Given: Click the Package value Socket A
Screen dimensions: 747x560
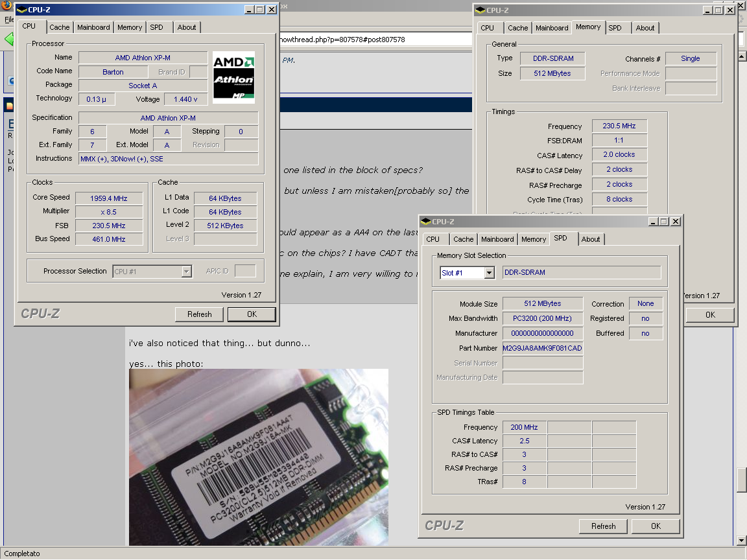Looking at the screenshot, I should (143, 86).
